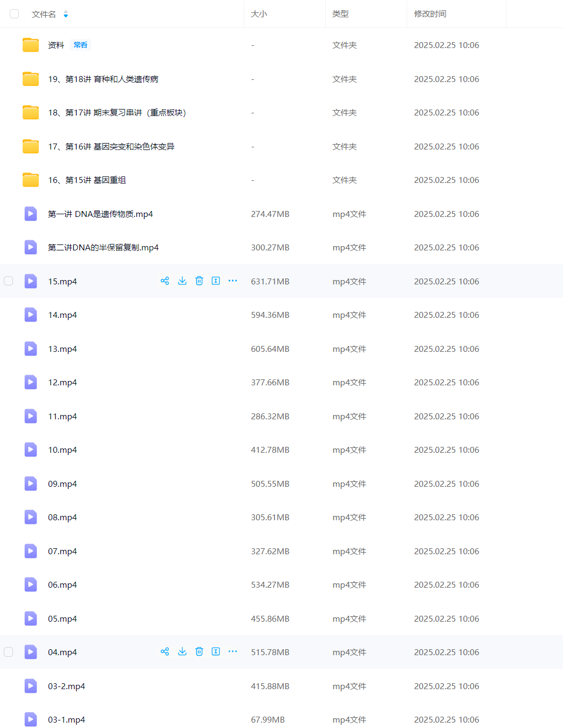Viewport: 563px width, 728px height.
Task: Select the checkbox next to 04.mp4
Action: click(9, 652)
